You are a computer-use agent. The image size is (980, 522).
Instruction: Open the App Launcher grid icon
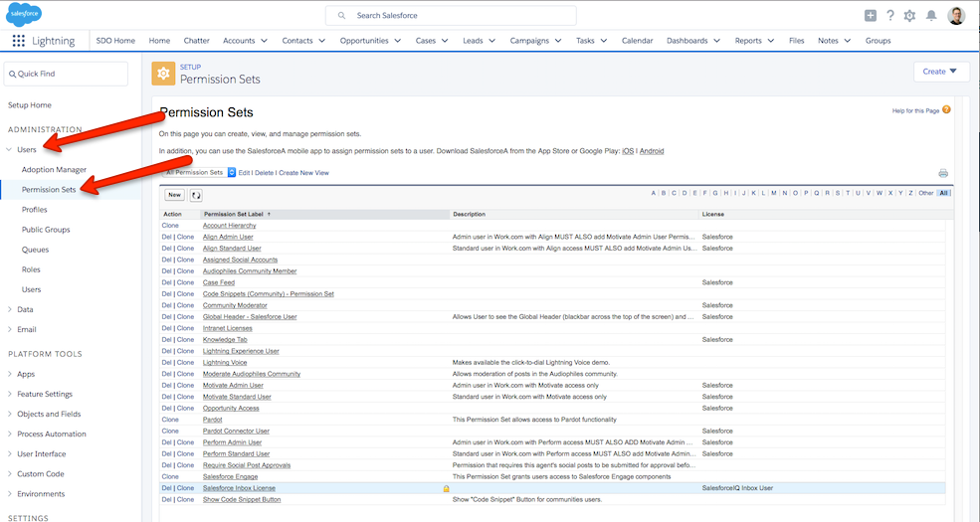pyautogui.click(x=19, y=41)
